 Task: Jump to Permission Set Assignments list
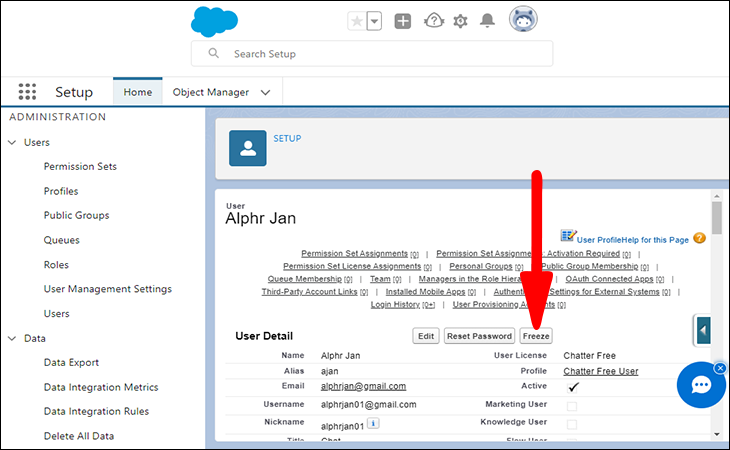coord(354,254)
